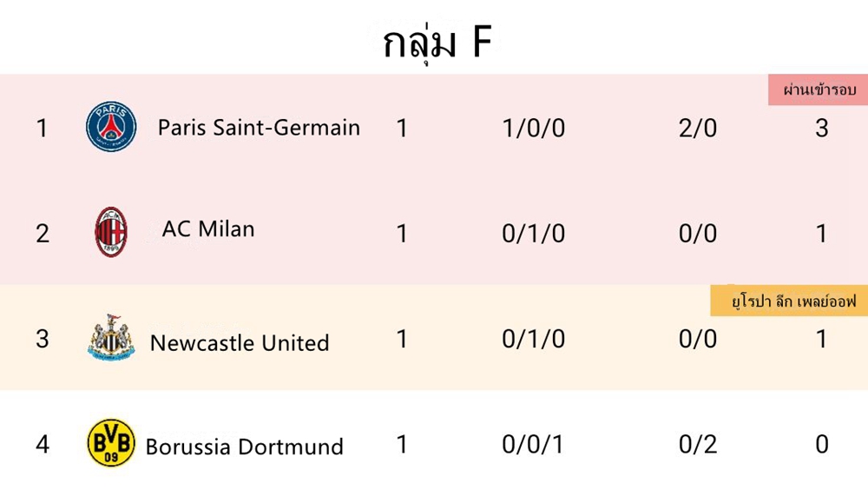Click the กลุ่ม F group heading
Screen dimensions: 868x490
tap(437, 42)
